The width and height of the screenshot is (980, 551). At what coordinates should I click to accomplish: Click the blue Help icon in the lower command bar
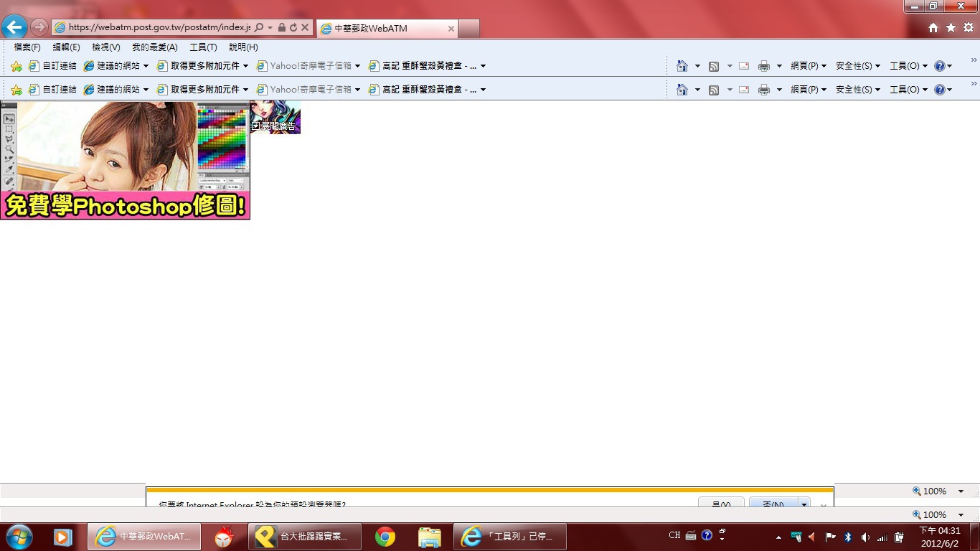coord(940,90)
